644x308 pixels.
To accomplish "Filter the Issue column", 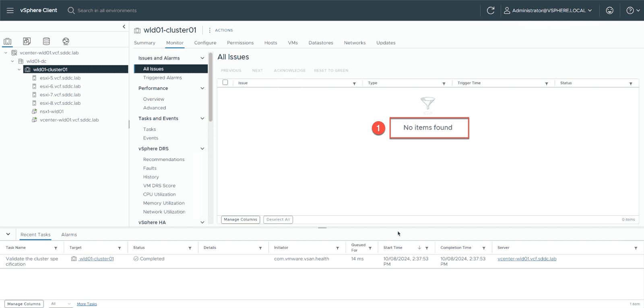I will 354,83.
